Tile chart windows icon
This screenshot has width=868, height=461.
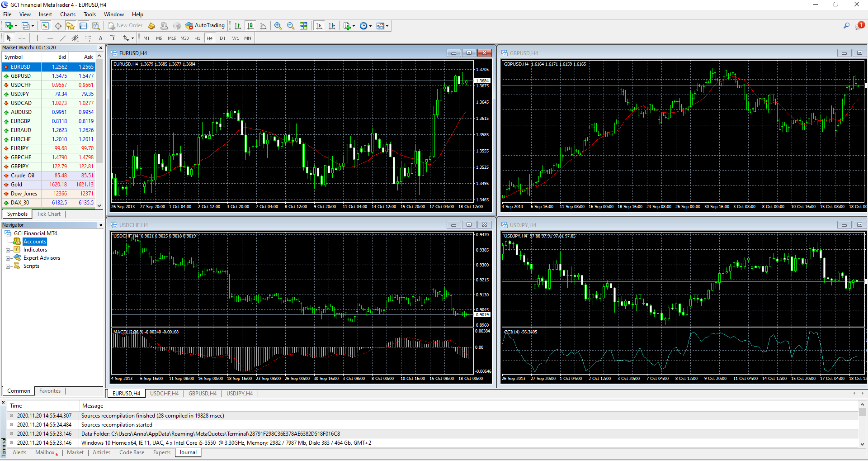[303, 26]
